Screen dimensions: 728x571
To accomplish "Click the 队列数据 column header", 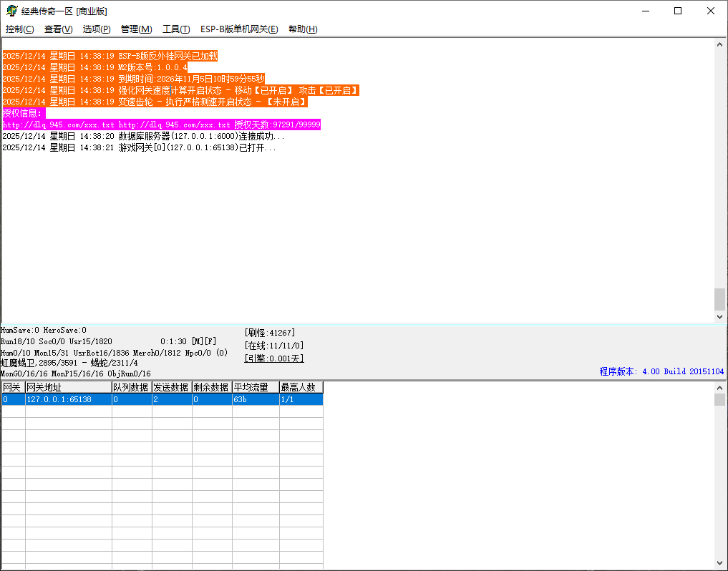I will pyautogui.click(x=132, y=387).
